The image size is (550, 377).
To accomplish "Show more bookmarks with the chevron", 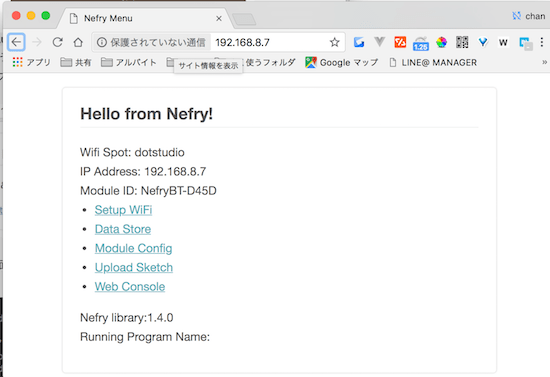I will 544,62.
